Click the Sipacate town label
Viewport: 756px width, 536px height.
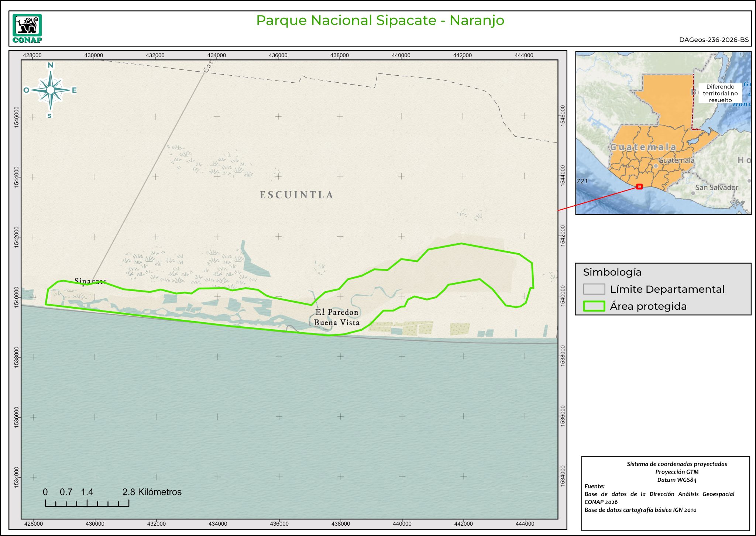pyautogui.click(x=90, y=281)
